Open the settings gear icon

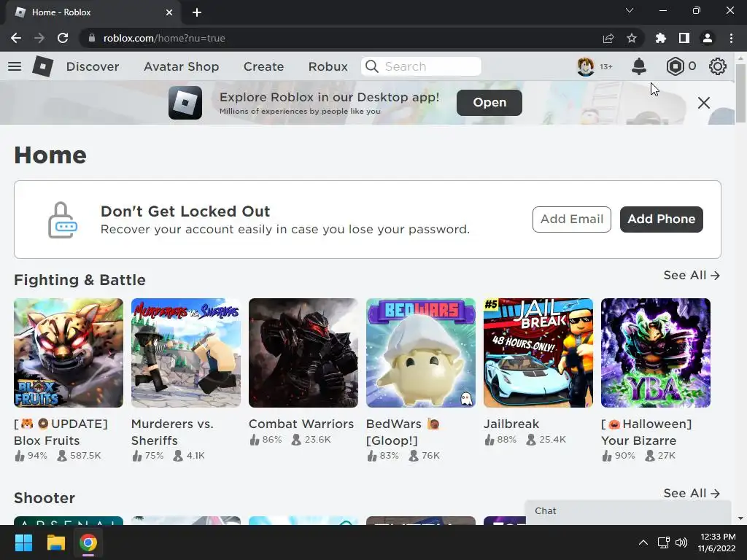tap(717, 66)
